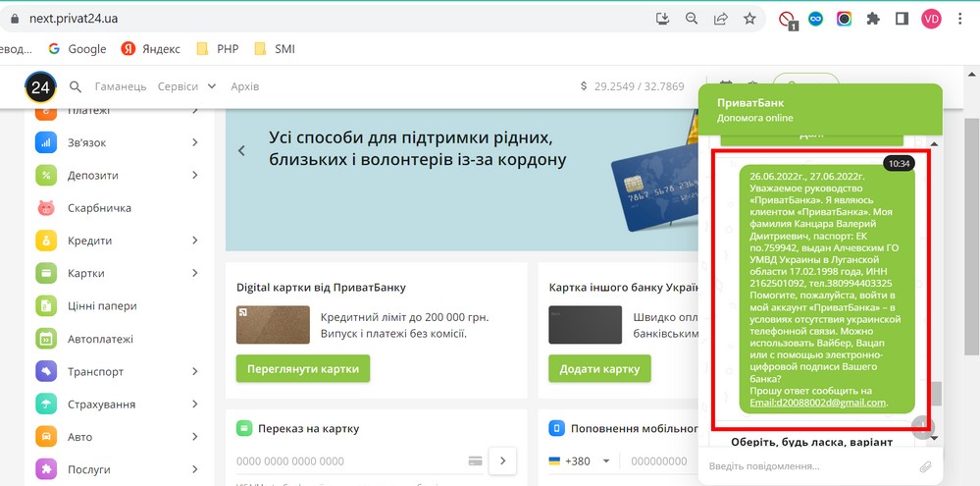Click the Зв'язок sidebar icon

46,142
